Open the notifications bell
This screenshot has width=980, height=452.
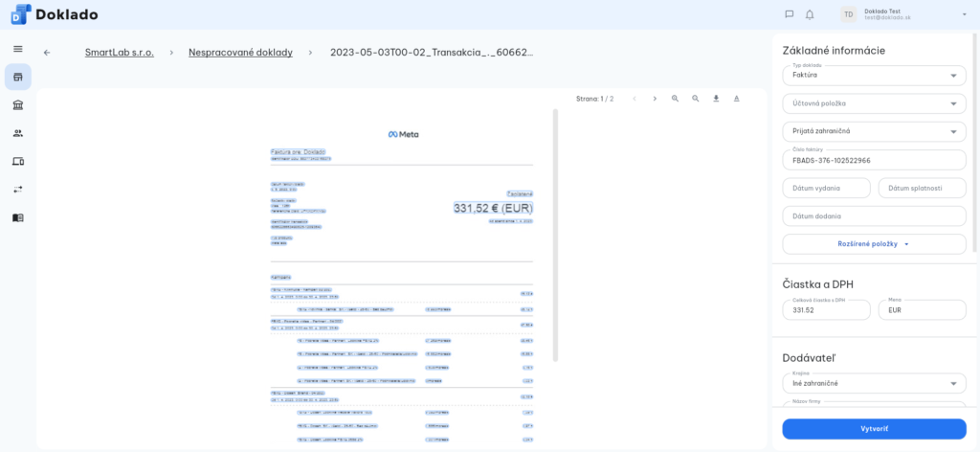pyautogui.click(x=810, y=14)
